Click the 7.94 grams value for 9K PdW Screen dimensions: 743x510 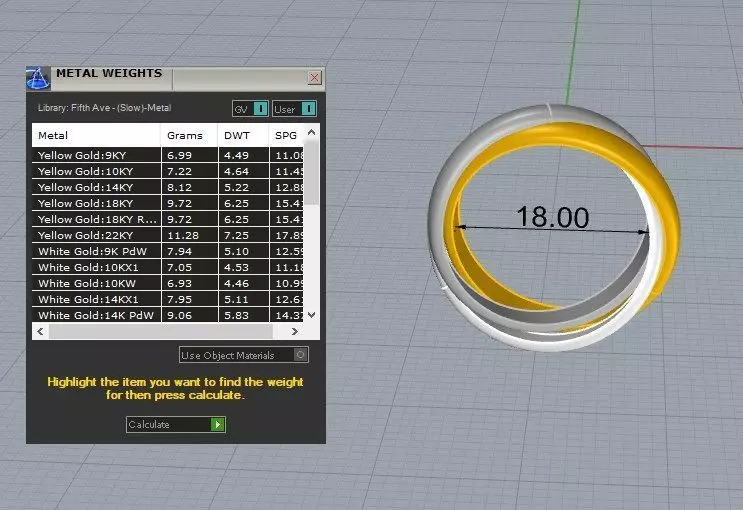point(180,252)
